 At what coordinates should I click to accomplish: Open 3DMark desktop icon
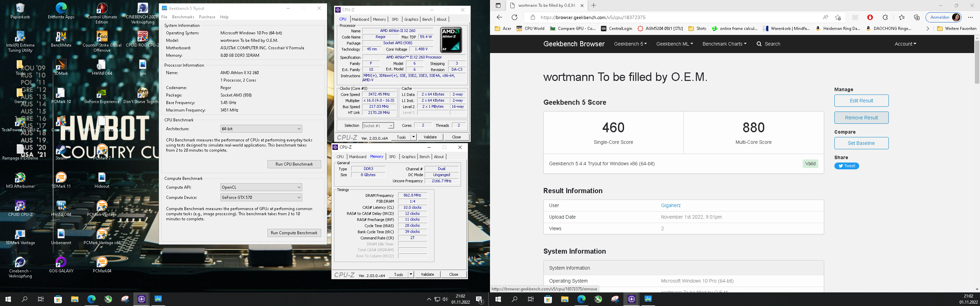61,67
